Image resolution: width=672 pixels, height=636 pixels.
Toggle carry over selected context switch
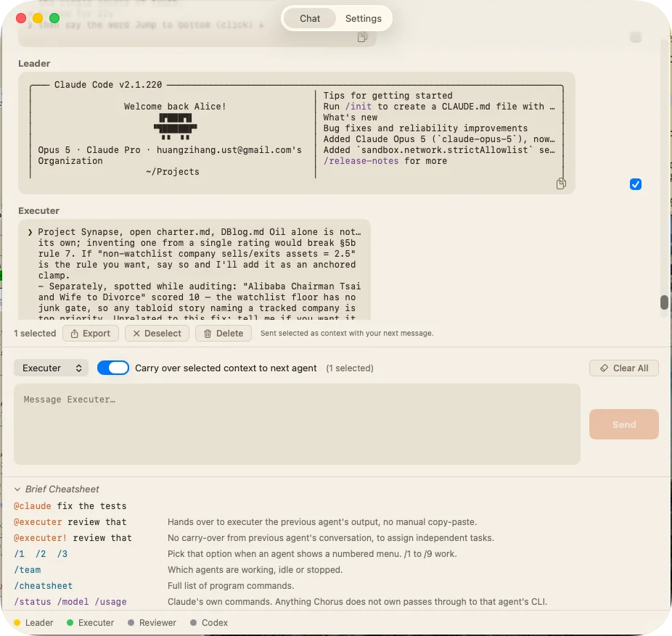[113, 368]
